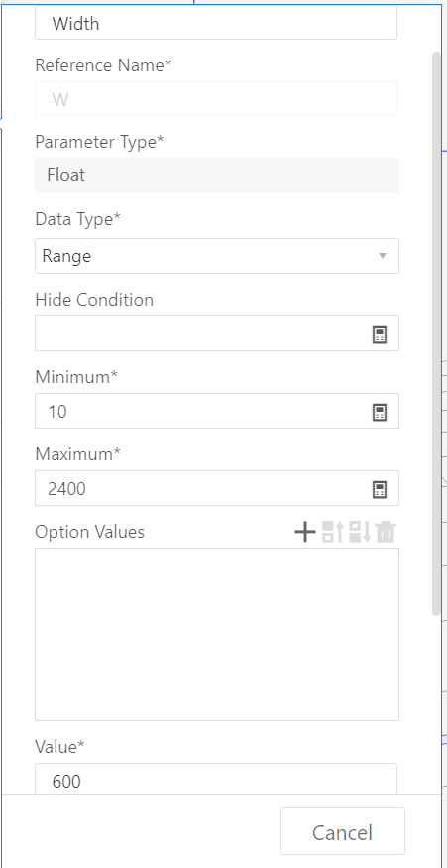
Task: Focus the Maximum field showing 2400
Action: pos(202,489)
